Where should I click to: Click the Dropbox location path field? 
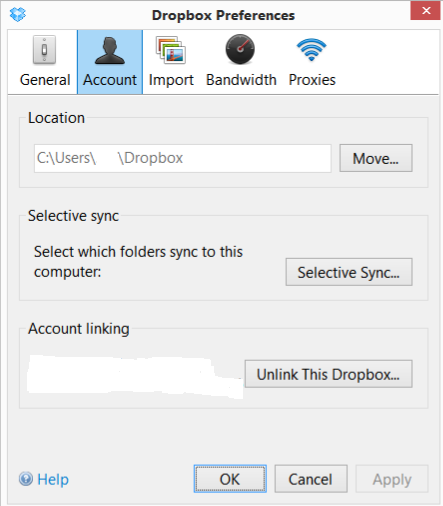click(183, 158)
